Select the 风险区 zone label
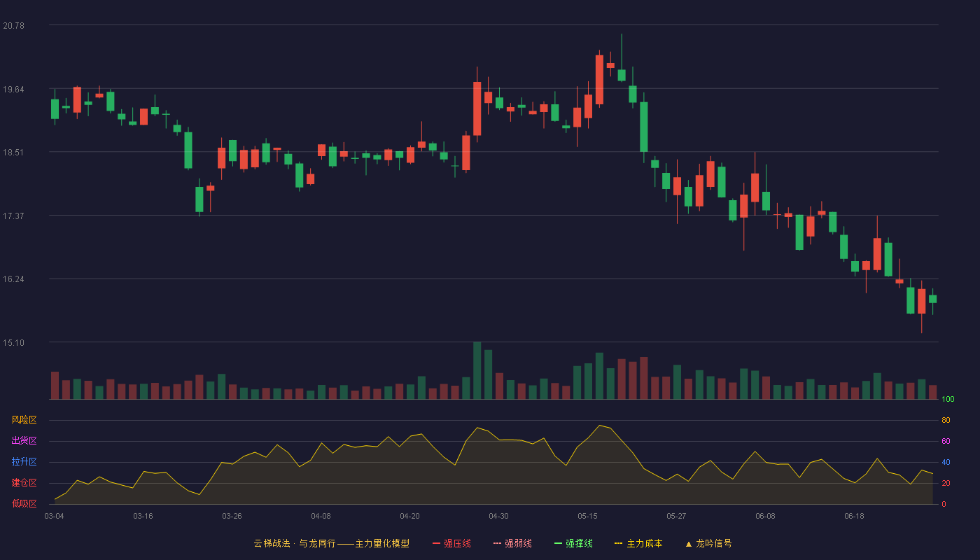This screenshot has width=980, height=560. click(24, 420)
